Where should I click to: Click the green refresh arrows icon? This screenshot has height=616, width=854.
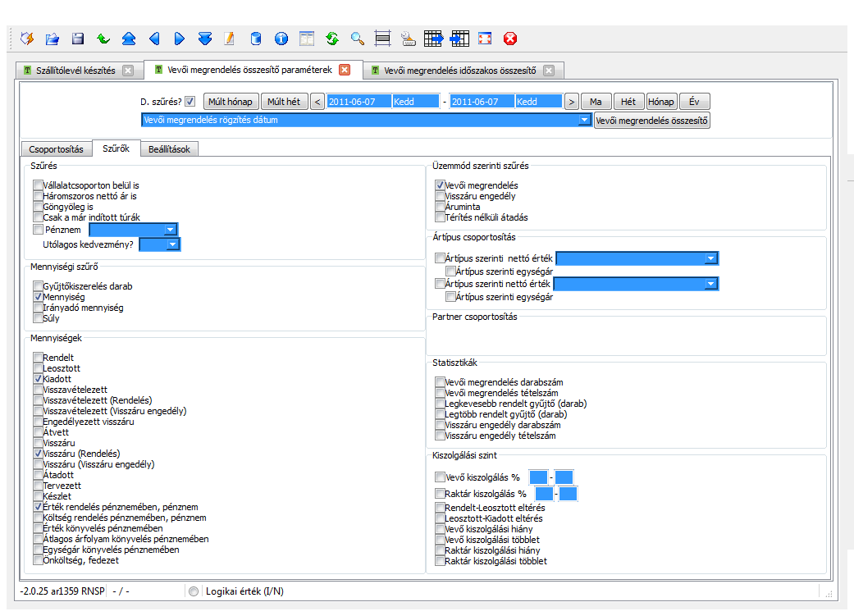click(332, 39)
